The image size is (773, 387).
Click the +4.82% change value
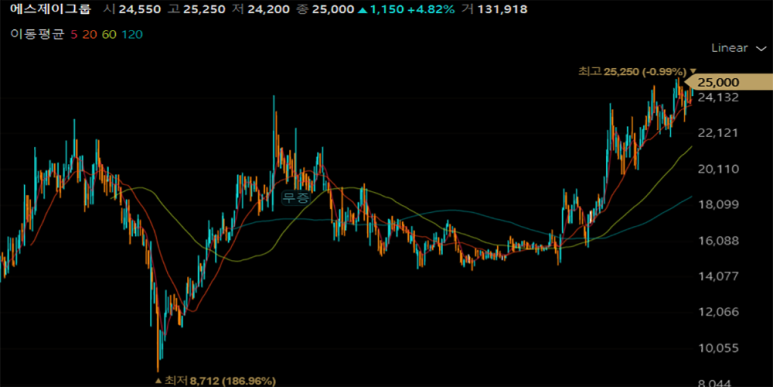pyautogui.click(x=432, y=9)
